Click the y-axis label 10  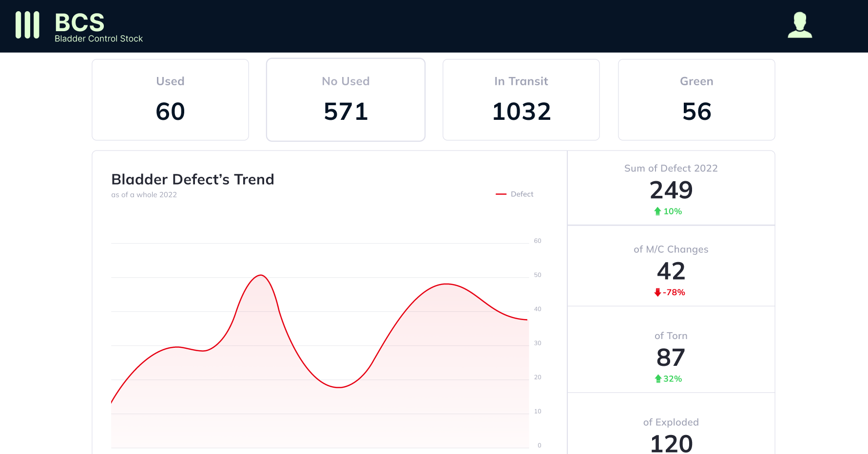tap(538, 411)
